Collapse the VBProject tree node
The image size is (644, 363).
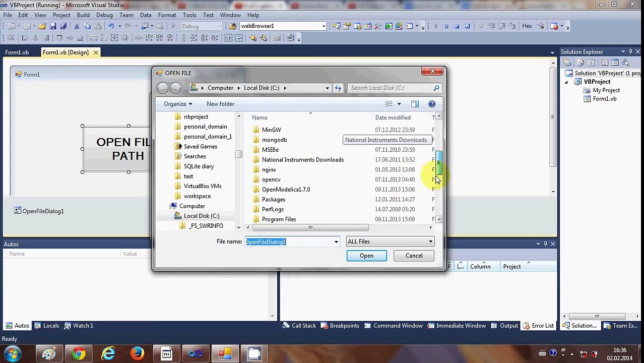566,82
